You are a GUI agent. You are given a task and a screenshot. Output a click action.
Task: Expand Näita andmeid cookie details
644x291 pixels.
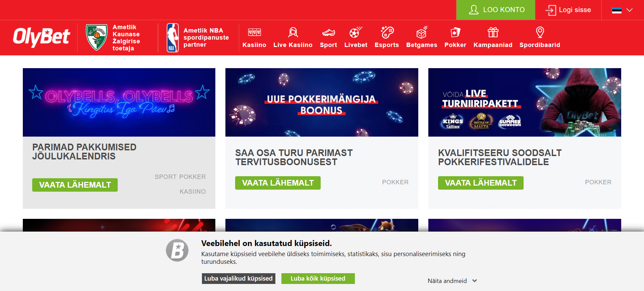coord(452,281)
